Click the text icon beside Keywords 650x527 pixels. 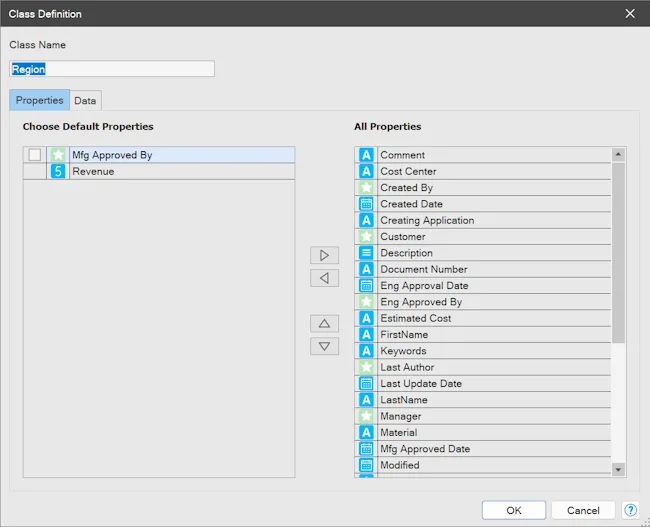click(x=366, y=351)
